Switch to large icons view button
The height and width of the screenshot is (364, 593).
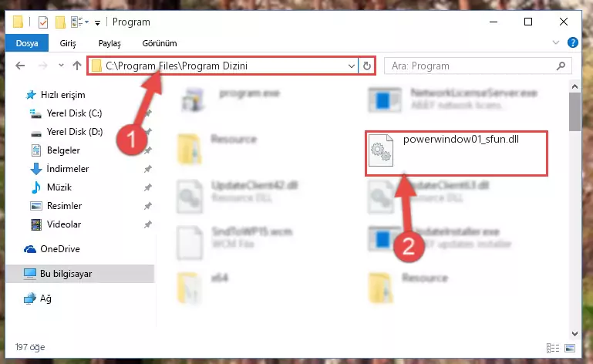[570, 348]
